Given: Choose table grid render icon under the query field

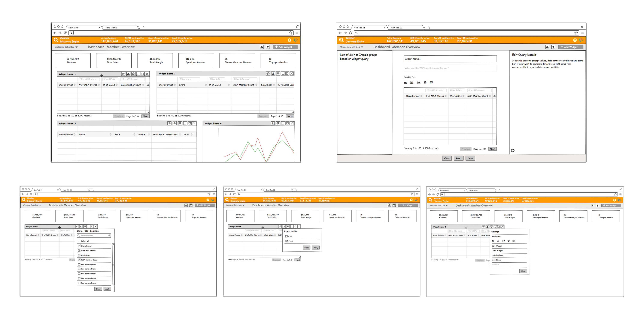Looking at the screenshot, I should 431,82.
